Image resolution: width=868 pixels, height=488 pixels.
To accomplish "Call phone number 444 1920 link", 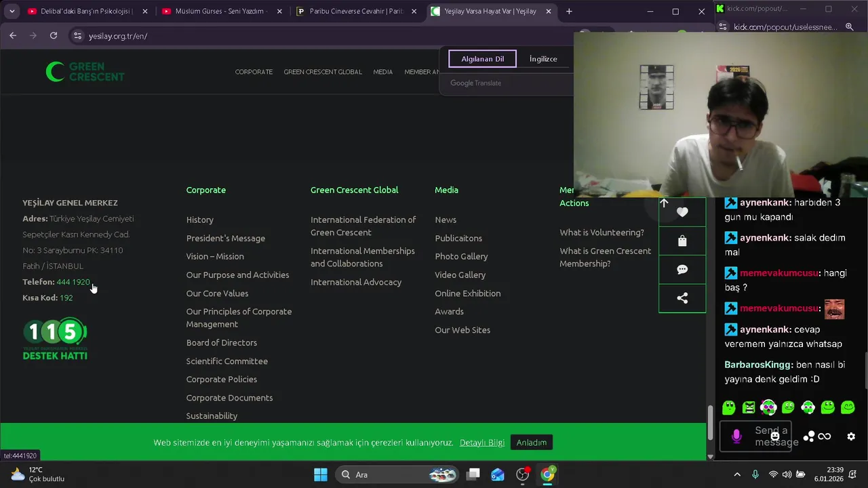I will pyautogui.click(x=73, y=282).
